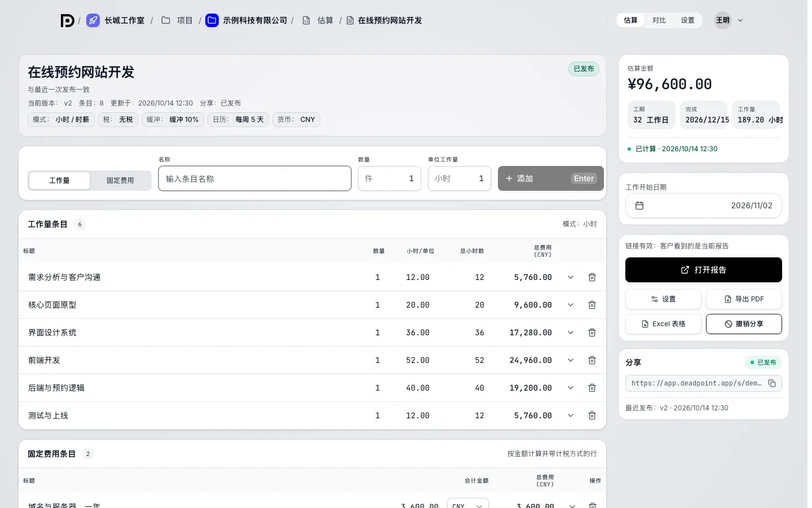The width and height of the screenshot is (812, 508).
Task: Select the 工作量 entry type
Action: point(59,181)
